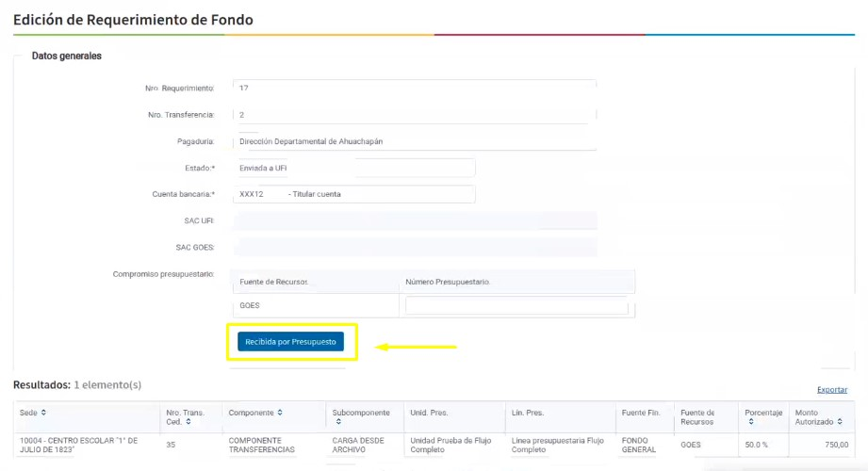868x471 pixels.
Task: Sort the Componente column
Action: tap(280, 413)
